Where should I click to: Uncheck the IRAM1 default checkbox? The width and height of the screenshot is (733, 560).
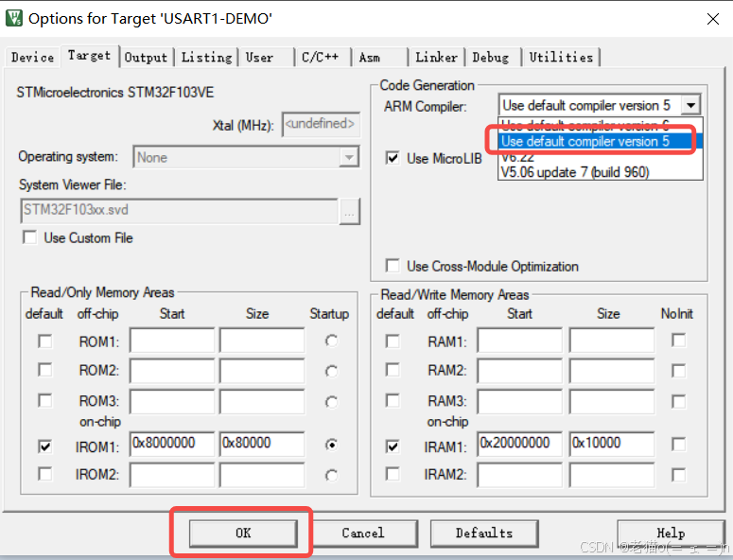point(393,446)
